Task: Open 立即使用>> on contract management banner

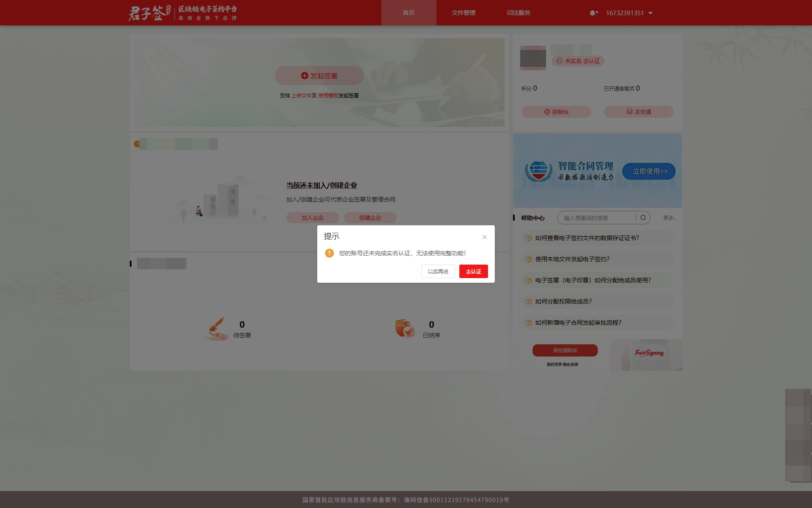Action: click(x=650, y=171)
